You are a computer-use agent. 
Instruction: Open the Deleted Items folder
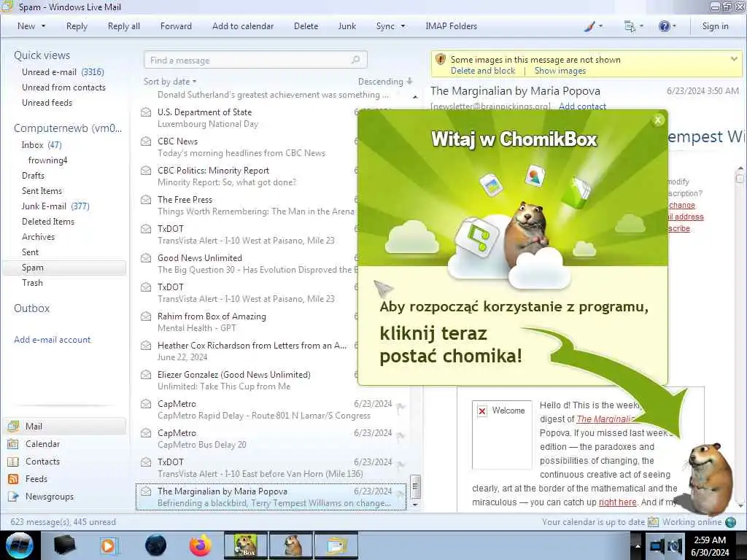pyautogui.click(x=48, y=222)
